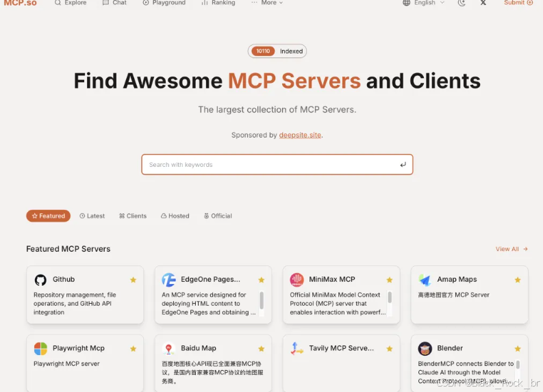This screenshot has width=543, height=392.
Task: Select the Featured tab
Action: pos(49,216)
